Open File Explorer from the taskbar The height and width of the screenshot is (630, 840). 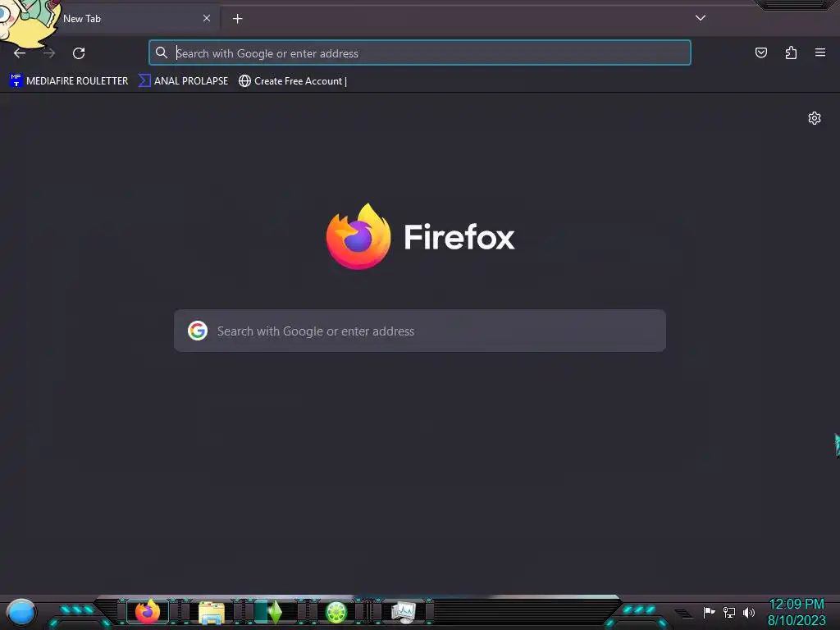212,612
